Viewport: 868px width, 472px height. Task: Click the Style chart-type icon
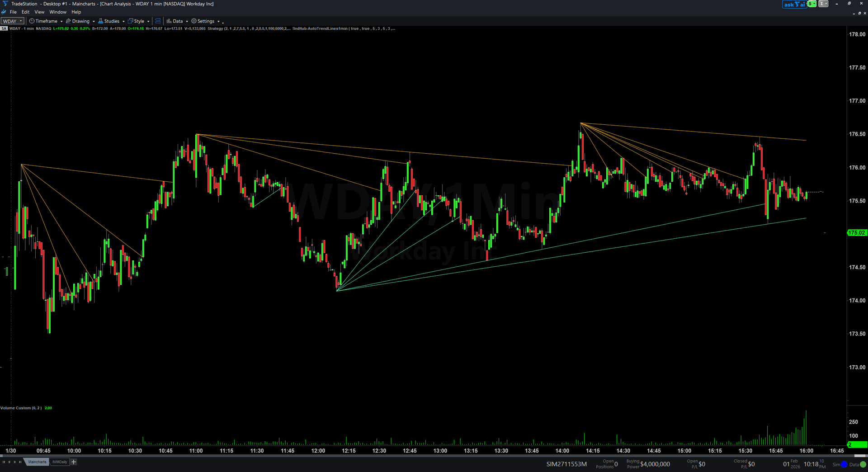pos(130,21)
